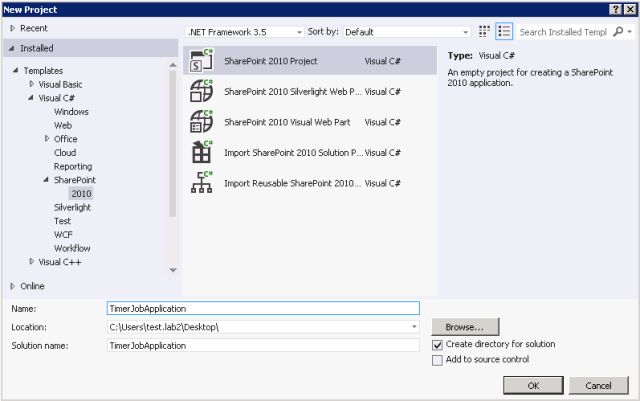Image resolution: width=640 pixels, height=401 pixels.
Task: Click 'Import Reusable SharePoint 2010...' name text
Action: click(292, 183)
